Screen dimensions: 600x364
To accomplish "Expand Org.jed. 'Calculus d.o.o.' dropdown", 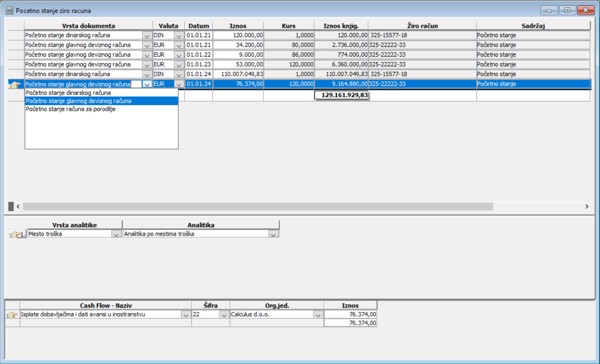I will click(x=318, y=315).
